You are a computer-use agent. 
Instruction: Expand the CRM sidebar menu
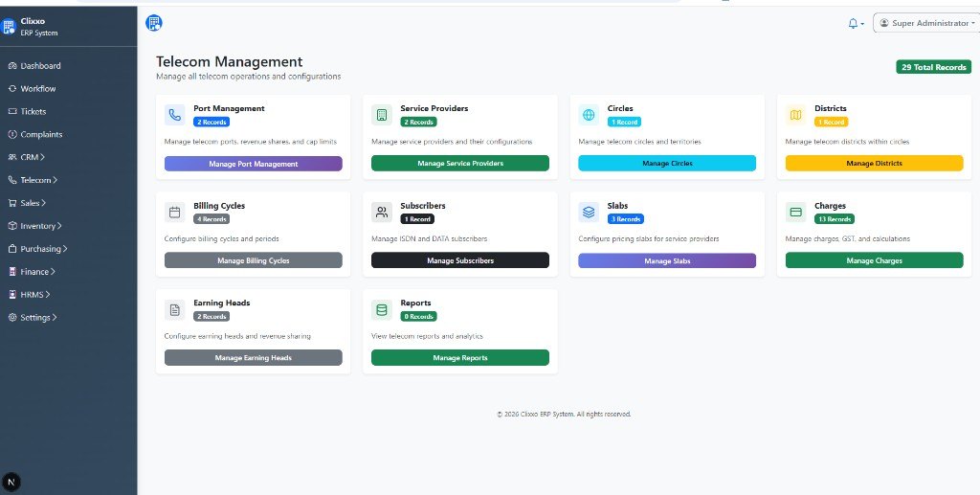26,157
